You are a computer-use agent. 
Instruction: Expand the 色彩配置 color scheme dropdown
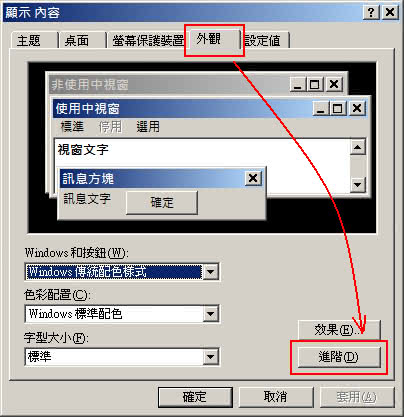[210, 314]
